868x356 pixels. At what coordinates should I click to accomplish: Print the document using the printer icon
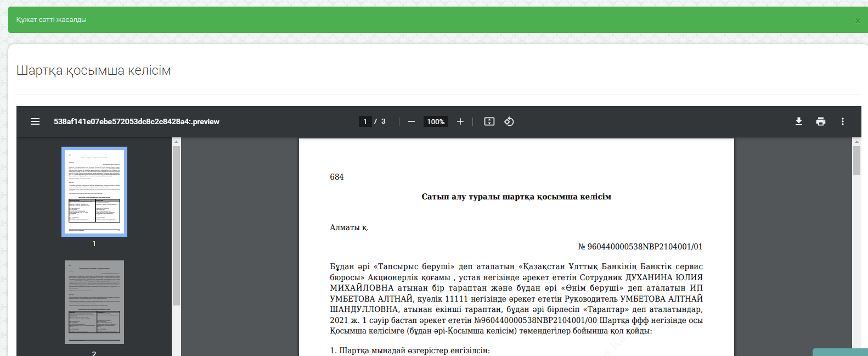(x=821, y=121)
